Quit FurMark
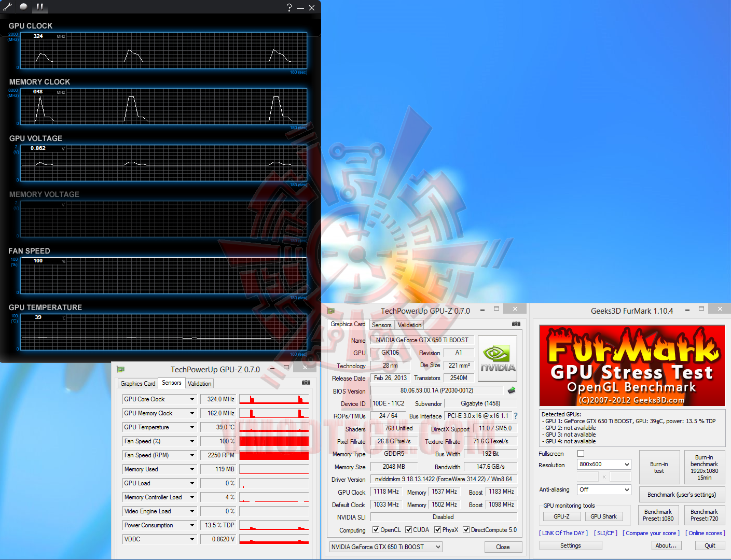 pyautogui.click(x=710, y=545)
